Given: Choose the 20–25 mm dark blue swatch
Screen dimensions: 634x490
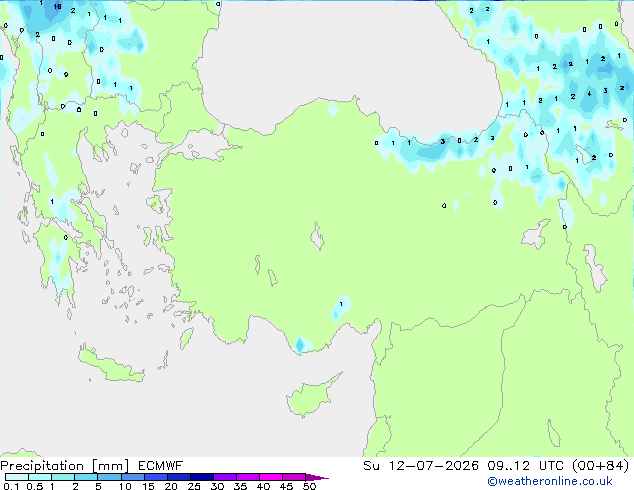Looking at the screenshot, I should click(x=179, y=477).
